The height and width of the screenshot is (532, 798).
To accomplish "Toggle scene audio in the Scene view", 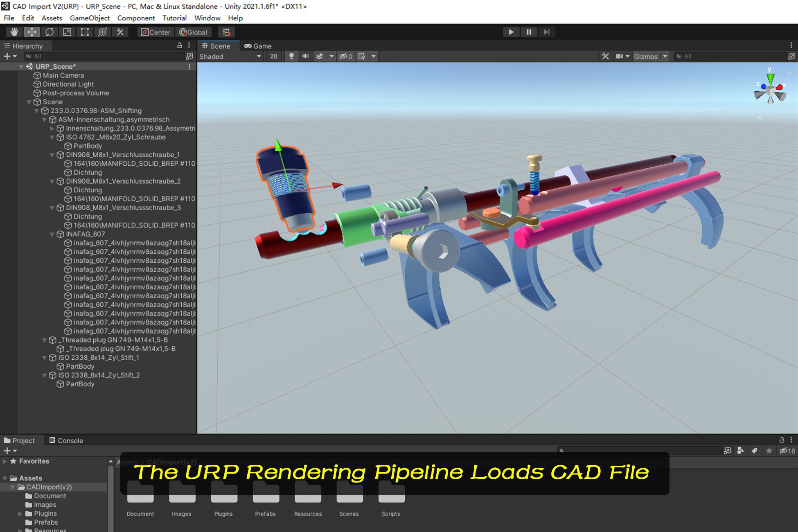I will click(x=305, y=56).
